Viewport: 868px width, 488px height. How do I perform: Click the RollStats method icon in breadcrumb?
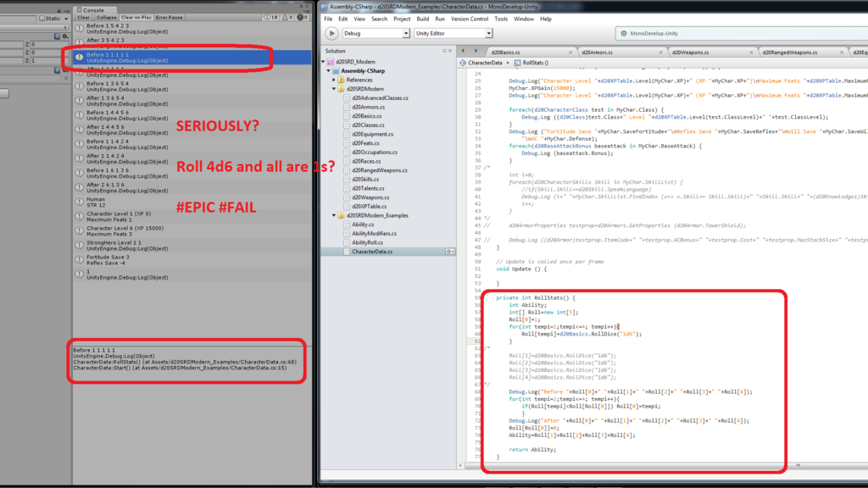point(518,63)
